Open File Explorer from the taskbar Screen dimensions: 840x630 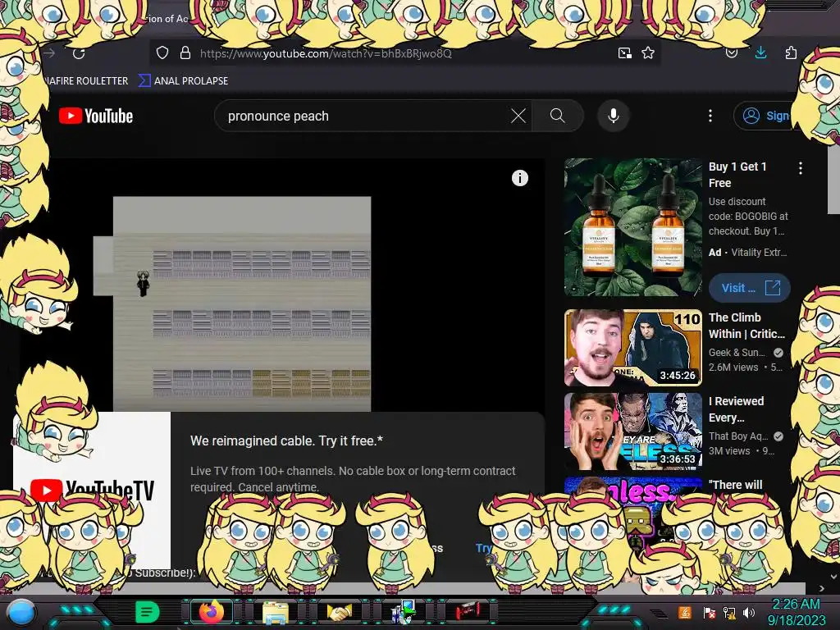276,612
